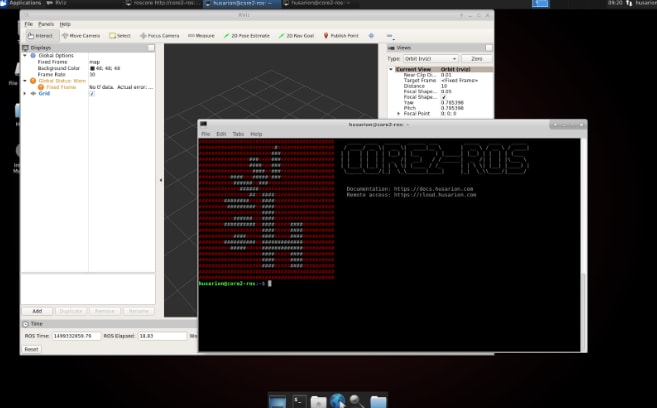
Task: Open the Applications menu in top panel
Action: (21, 3)
